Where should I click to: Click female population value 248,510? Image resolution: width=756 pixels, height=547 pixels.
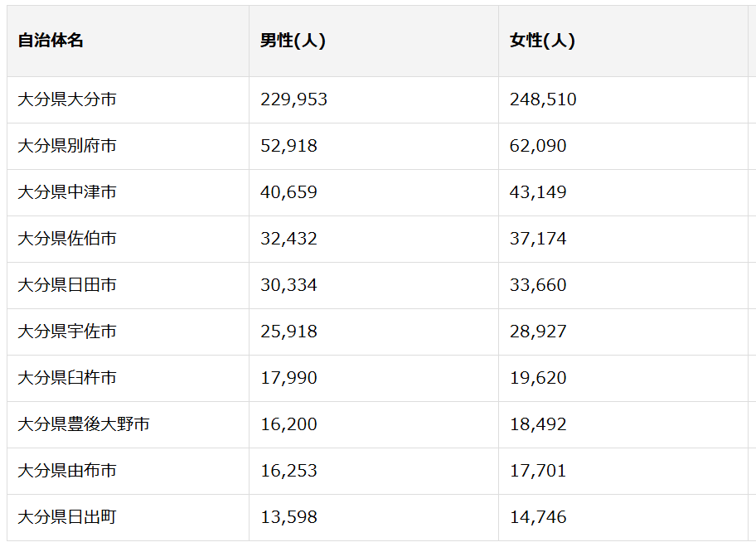click(543, 99)
